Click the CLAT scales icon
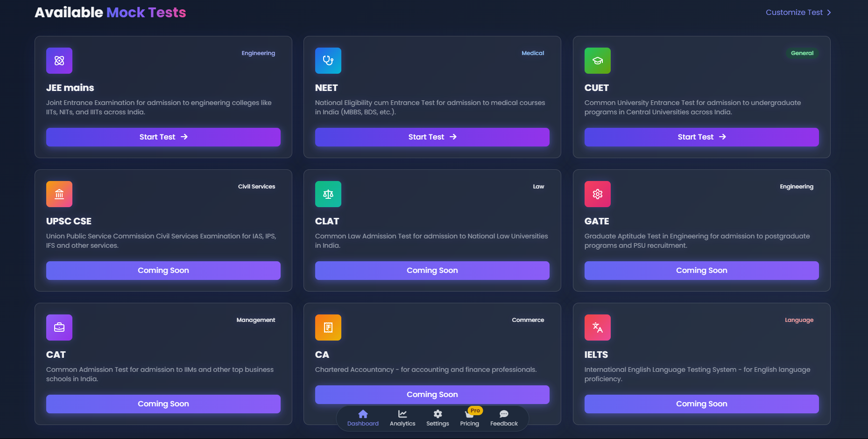This screenshot has height=439, width=868. tap(328, 194)
